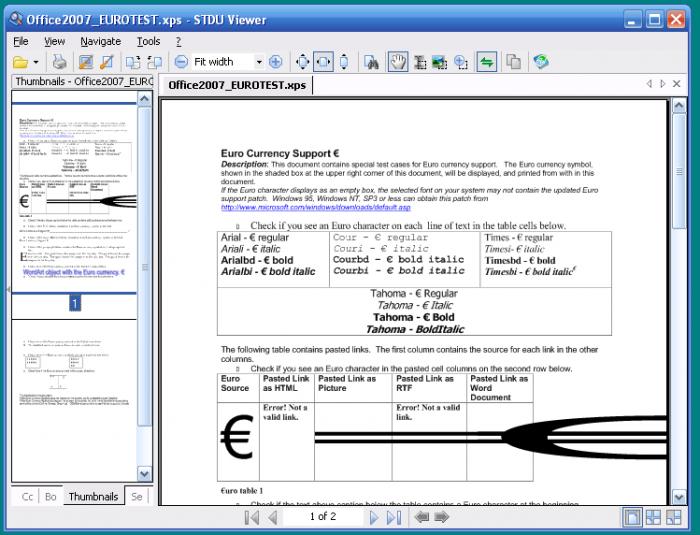Switch to the Se sidebar tab
This screenshot has width=700, height=535.
(137, 497)
